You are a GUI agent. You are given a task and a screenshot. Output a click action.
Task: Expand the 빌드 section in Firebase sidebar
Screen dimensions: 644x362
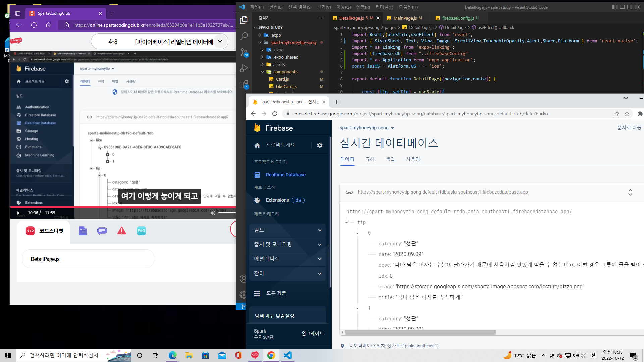(x=287, y=230)
